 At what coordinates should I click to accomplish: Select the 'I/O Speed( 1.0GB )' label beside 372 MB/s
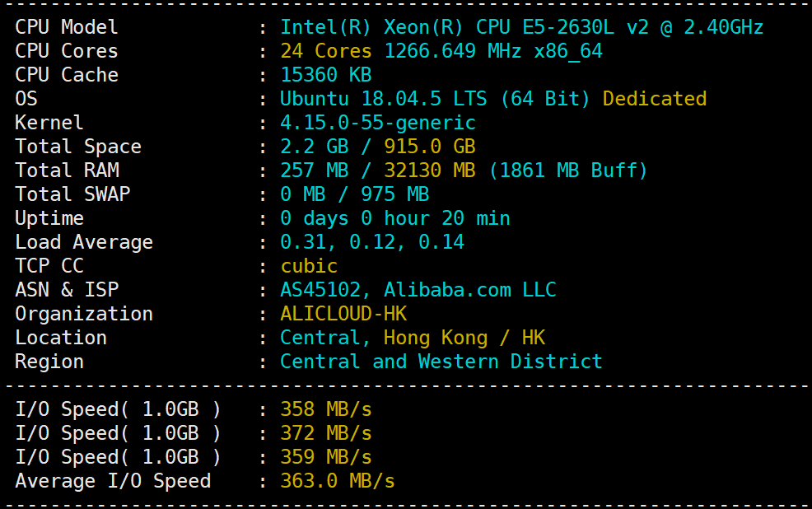click(x=118, y=433)
